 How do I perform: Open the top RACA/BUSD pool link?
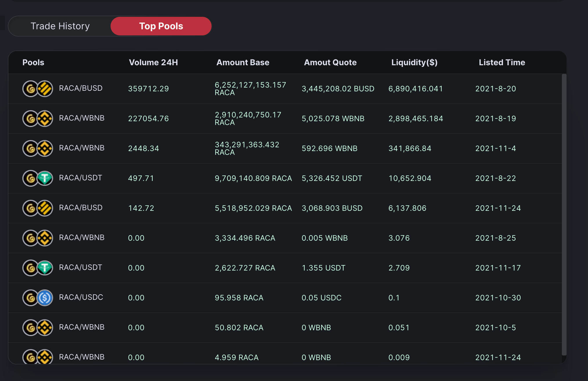81,88
